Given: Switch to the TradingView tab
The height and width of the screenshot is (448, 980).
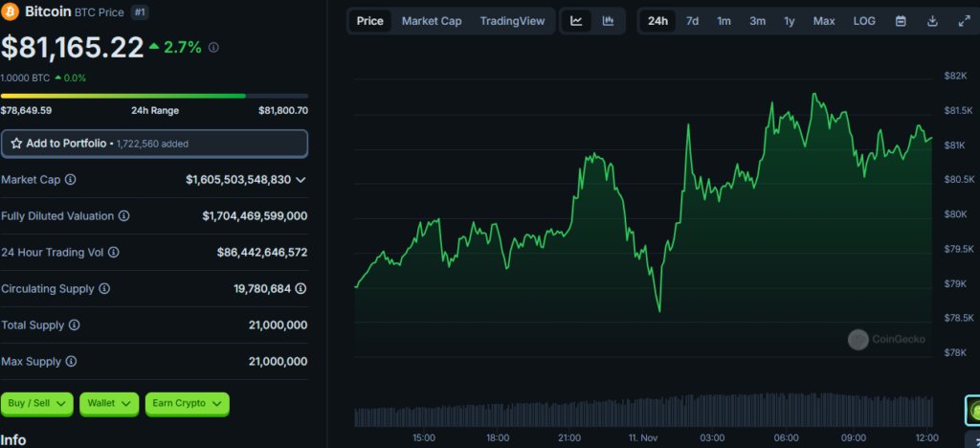Looking at the screenshot, I should (x=513, y=21).
